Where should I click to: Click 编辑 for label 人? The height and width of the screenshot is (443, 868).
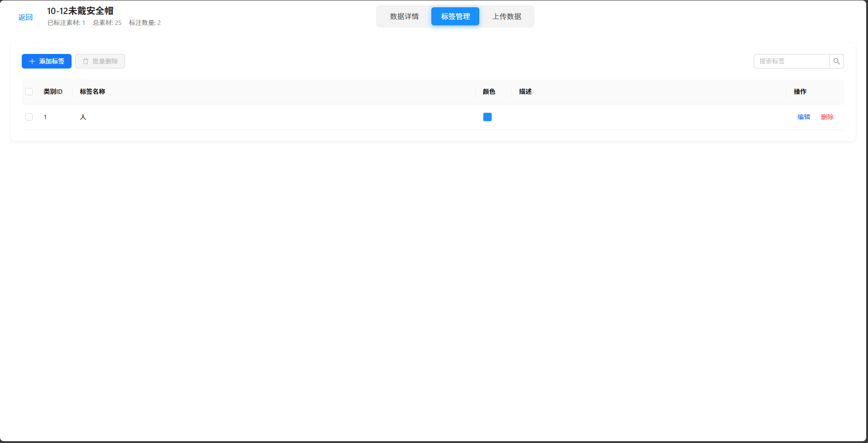(x=804, y=117)
